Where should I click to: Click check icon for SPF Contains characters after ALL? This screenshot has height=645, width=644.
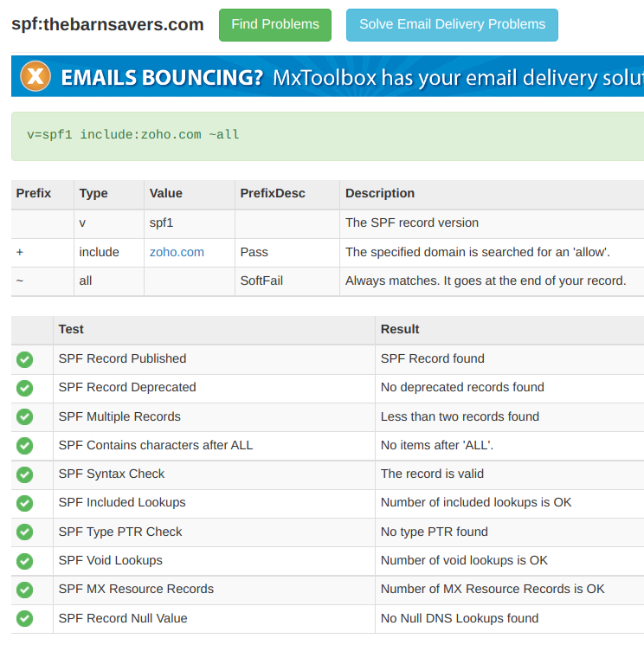(x=25, y=446)
